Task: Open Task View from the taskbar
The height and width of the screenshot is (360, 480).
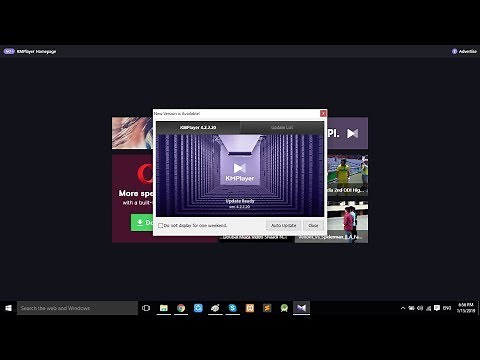Action: pos(146,308)
